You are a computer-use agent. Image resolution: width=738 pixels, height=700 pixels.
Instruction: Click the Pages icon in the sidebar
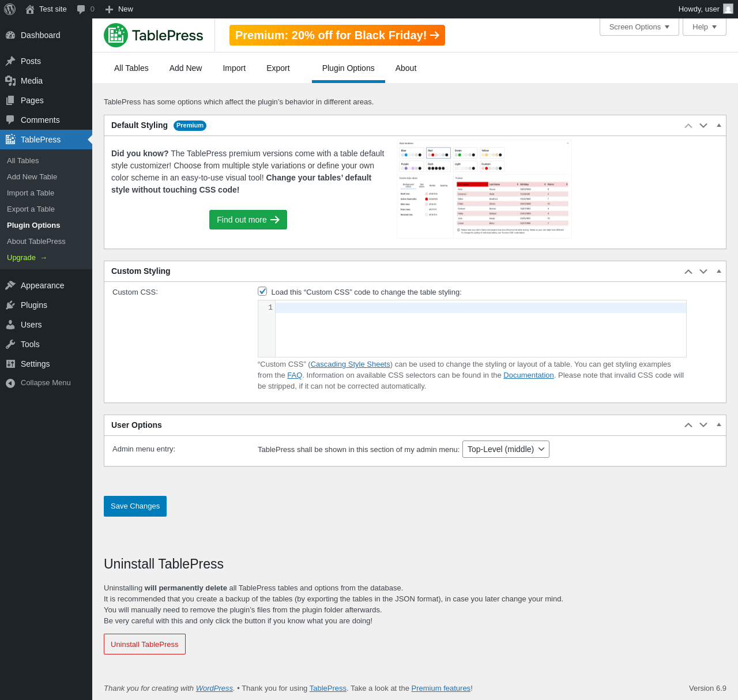point(10,100)
